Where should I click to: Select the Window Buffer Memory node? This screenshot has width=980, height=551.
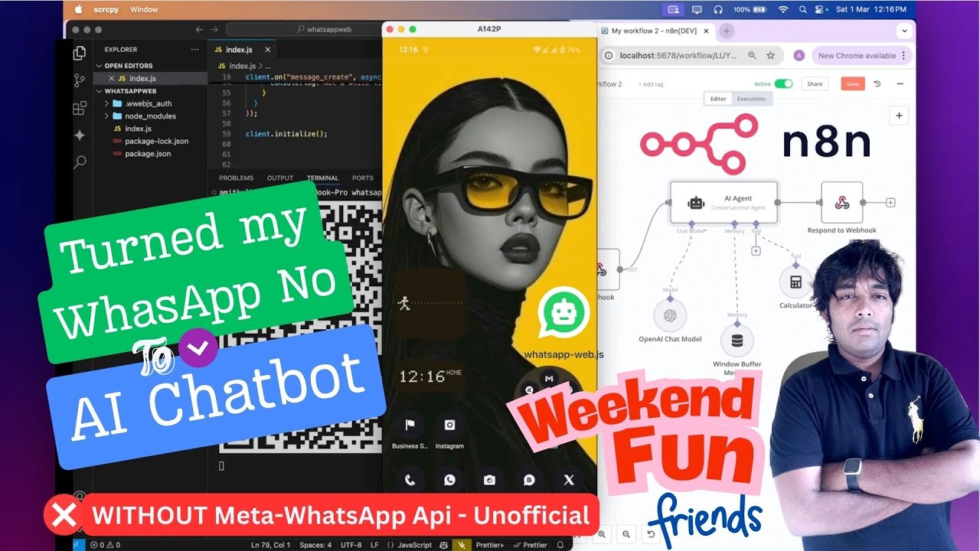coord(737,341)
